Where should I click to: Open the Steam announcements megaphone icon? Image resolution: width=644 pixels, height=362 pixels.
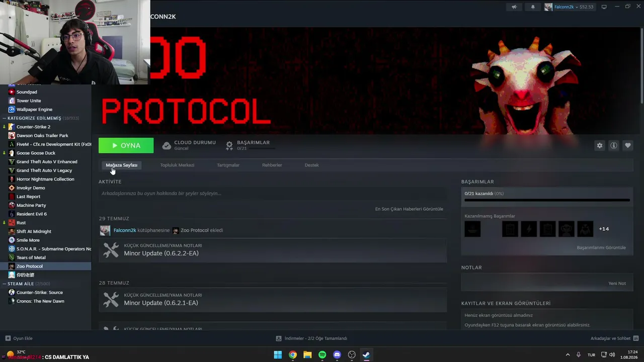pyautogui.click(x=514, y=7)
